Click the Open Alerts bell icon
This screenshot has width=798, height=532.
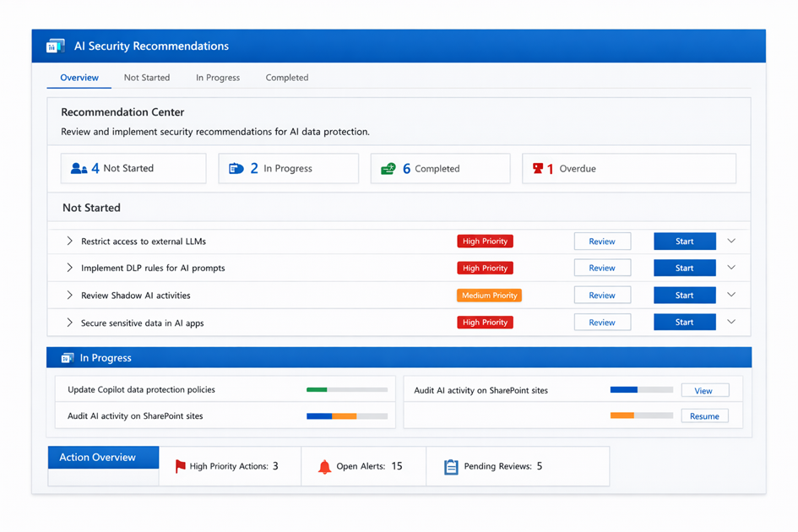pyautogui.click(x=324, y=467)
